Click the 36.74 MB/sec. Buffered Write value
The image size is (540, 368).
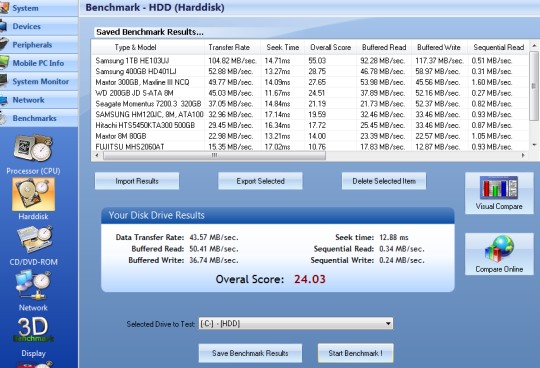(x=214, y=260)
